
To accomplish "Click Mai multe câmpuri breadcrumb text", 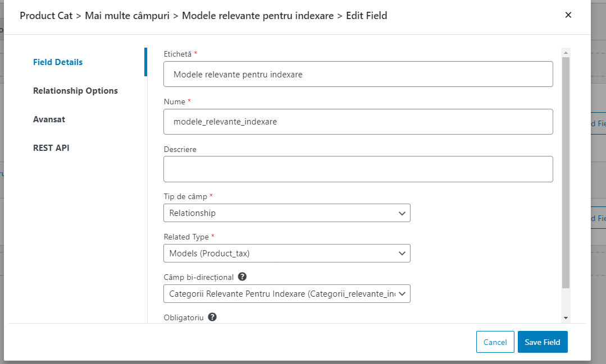I will point(127,16).
